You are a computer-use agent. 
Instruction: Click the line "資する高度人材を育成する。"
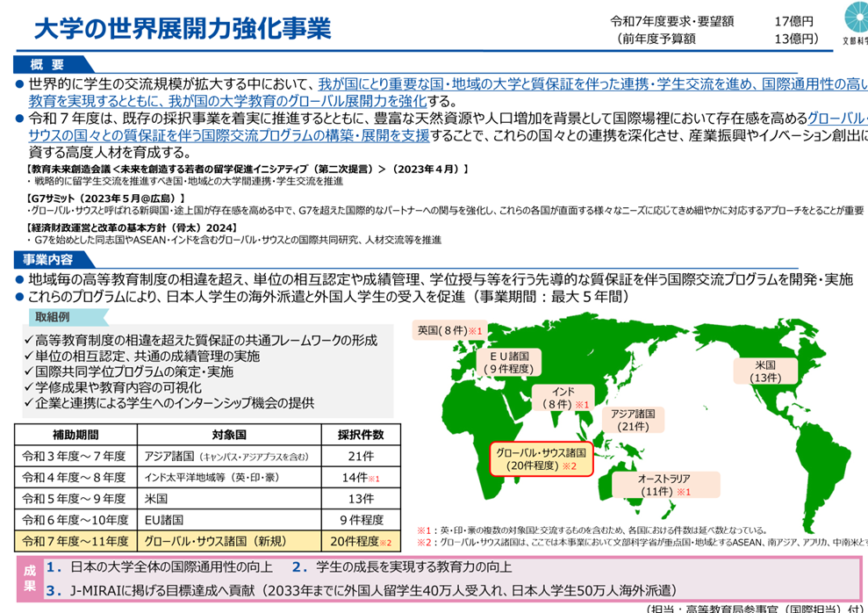[111, 152]
